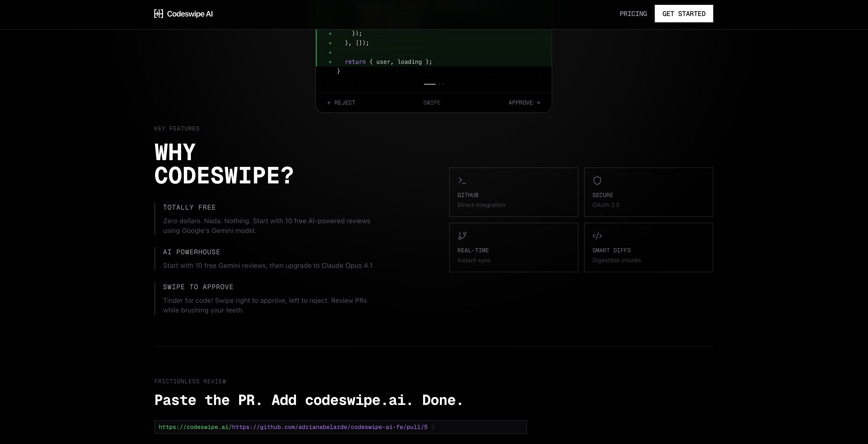Click the 'return { user, loading };' code line
This screenshot has width=868, height=444.
click(x=388, y=62)
